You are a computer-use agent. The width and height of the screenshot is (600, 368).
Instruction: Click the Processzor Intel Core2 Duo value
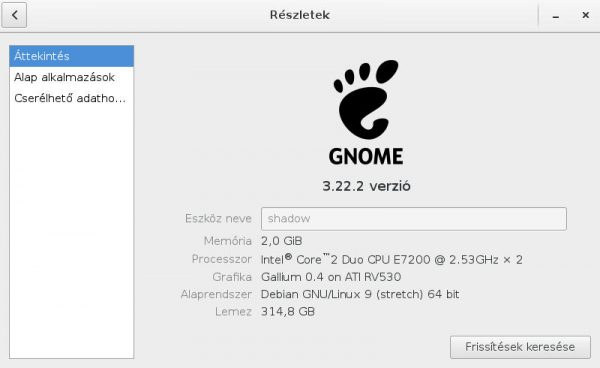[x=391, y=259]
